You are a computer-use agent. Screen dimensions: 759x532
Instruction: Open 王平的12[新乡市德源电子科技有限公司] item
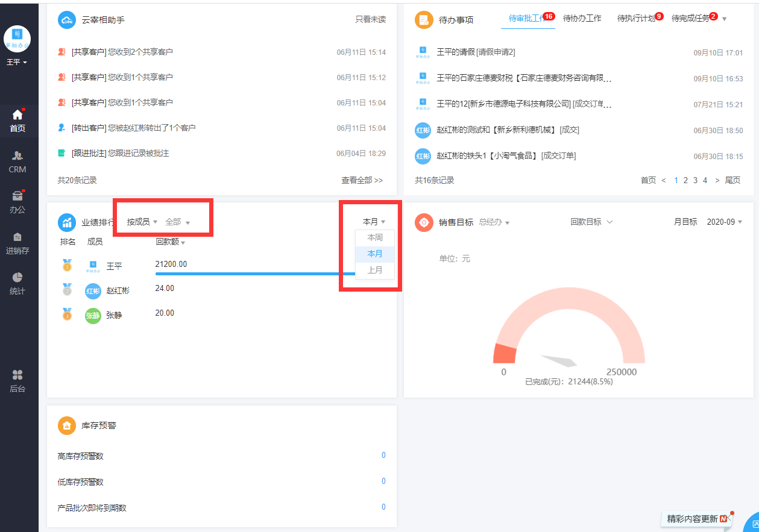point(524,104)
